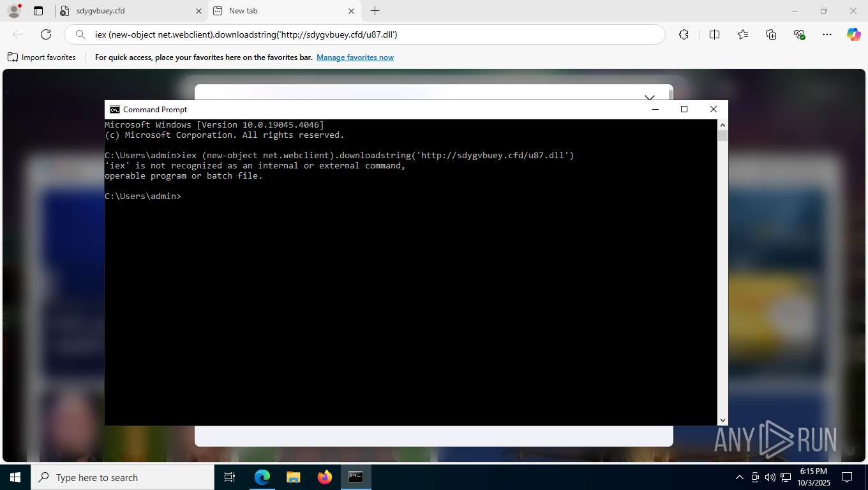868x490 pixels.
Task: Launch the Copilot sidebar
Action: 853,34
